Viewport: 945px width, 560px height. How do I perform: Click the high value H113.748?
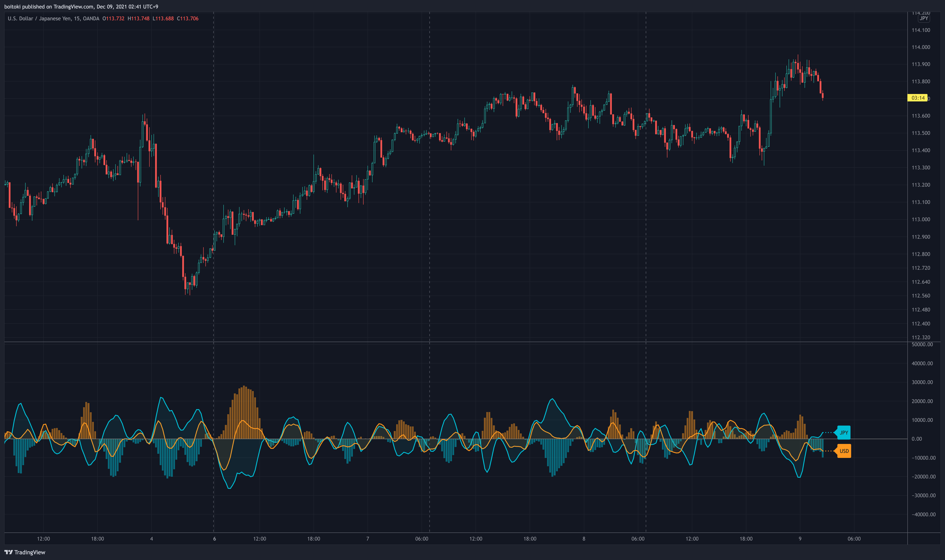tap(138, 19)
